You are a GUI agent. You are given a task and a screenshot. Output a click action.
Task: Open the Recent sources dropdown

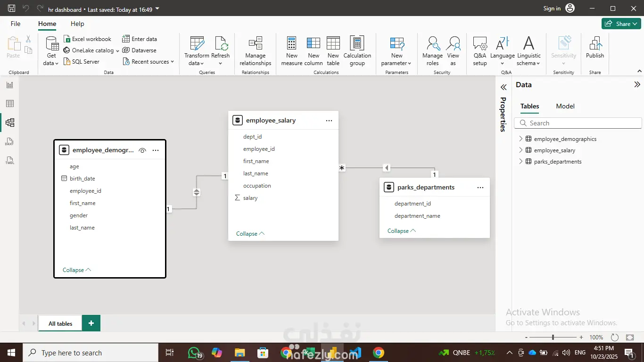pyautogui.click(x=148, y=62)
